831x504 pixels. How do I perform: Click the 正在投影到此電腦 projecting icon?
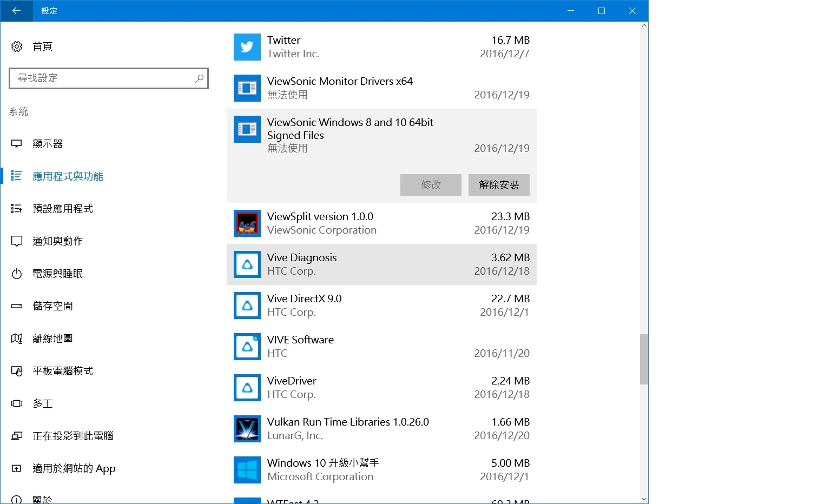tap(17, 436)
